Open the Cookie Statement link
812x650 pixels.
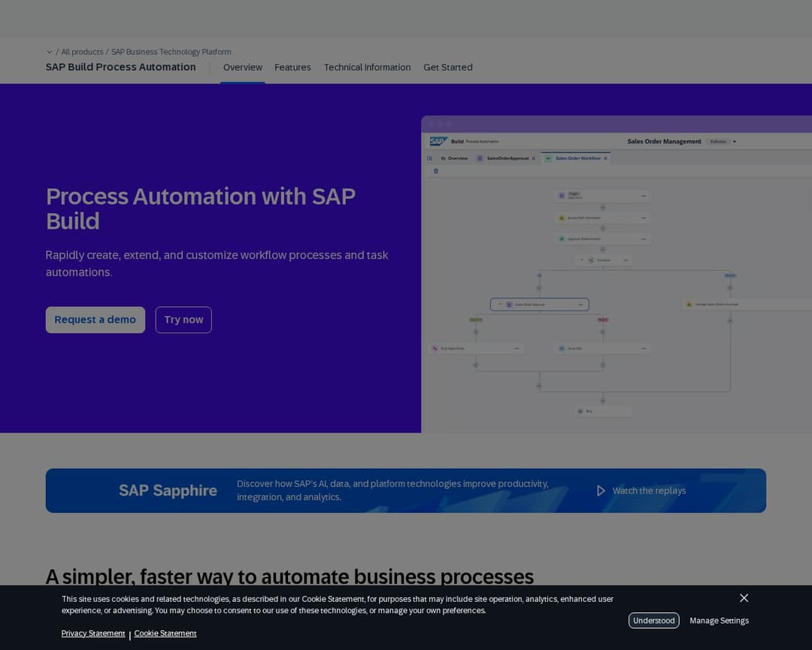coord(165,633)
